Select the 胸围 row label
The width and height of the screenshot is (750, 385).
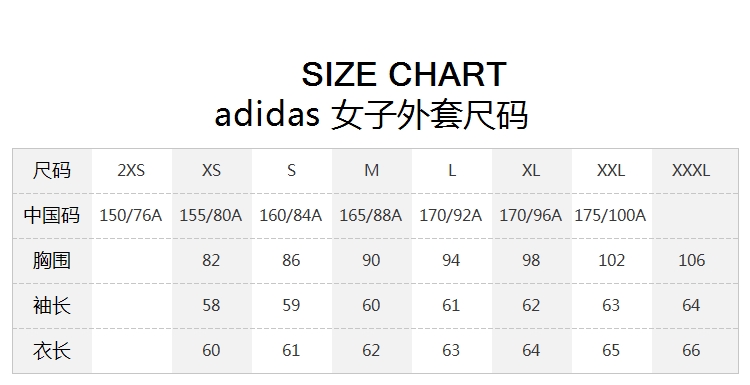coord(52,260)
